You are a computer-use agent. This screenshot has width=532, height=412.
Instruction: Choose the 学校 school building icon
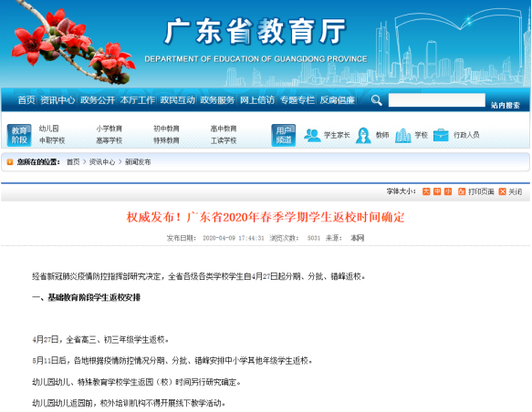point(403,135)
